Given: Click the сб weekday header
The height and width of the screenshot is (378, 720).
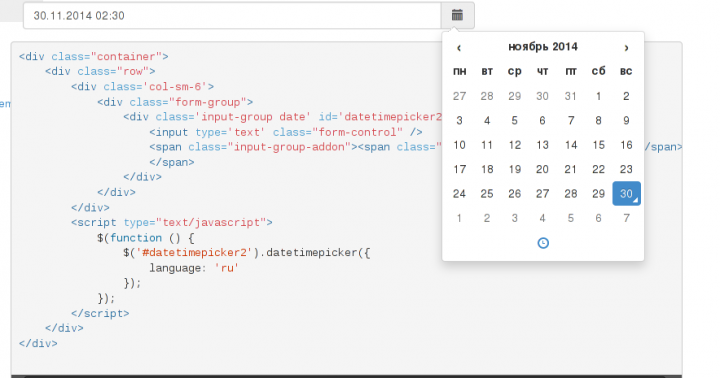Looking at the screenshot, I should tap(598, 71).
